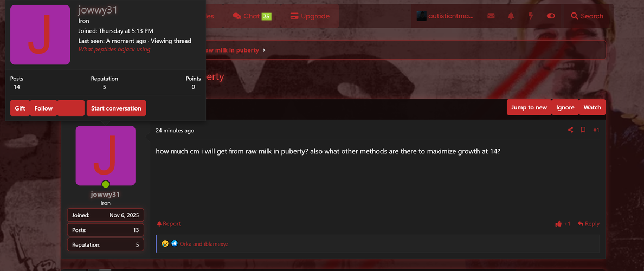Open Search from the navbar

(587, 16)
